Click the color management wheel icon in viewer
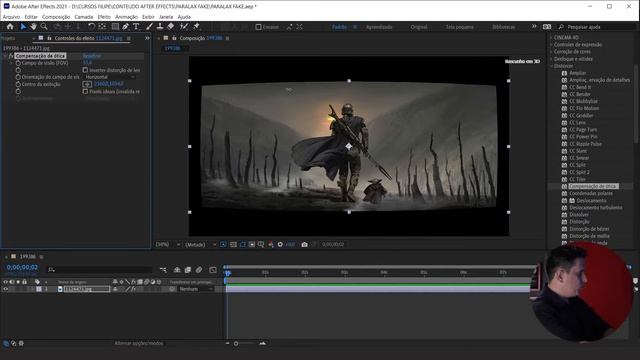 (x=271, y=244)
